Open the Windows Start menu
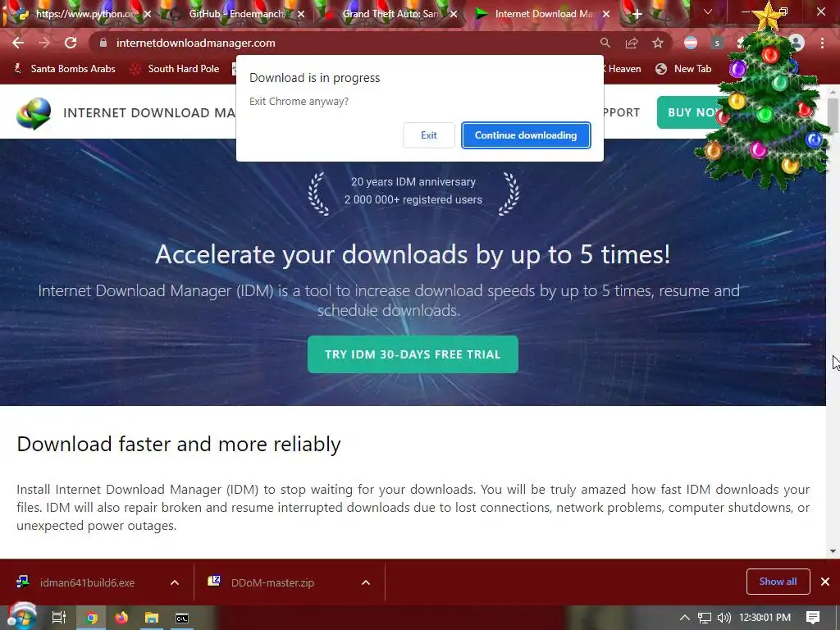The image size is (840, 630). (21, 618)
